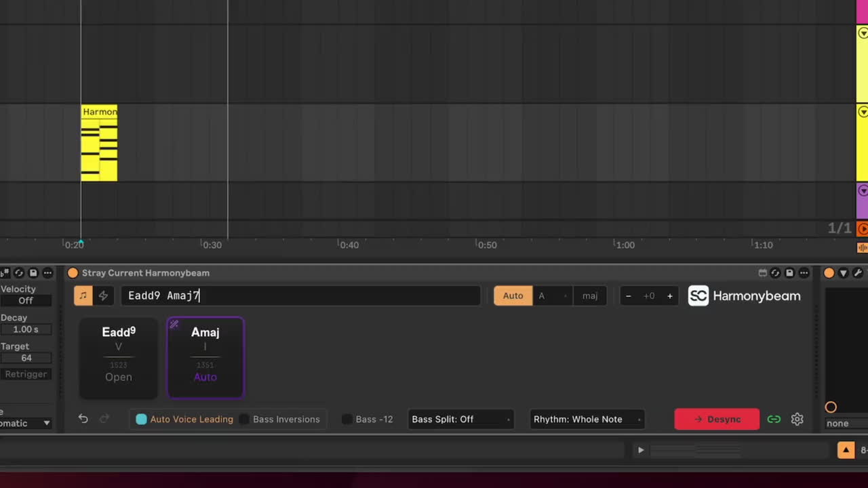Select the yellow Harmon MIDI clip

(100, 143)
